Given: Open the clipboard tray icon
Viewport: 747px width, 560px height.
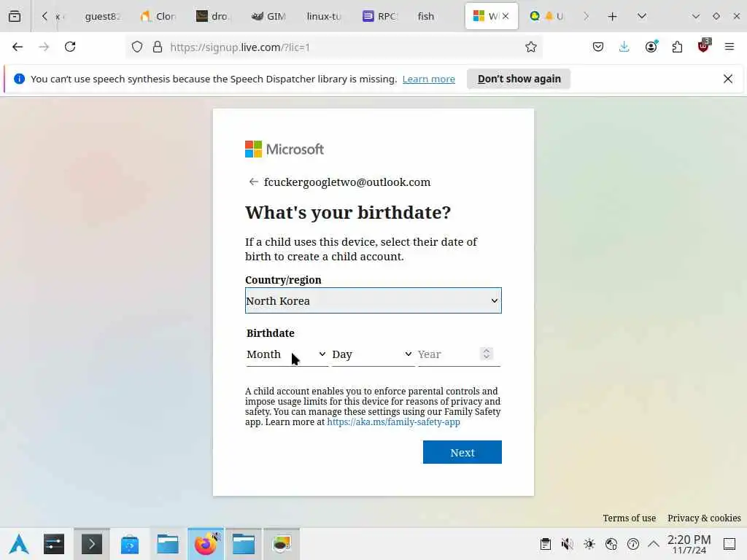Looking at the screenshot, I should (546, 544).
